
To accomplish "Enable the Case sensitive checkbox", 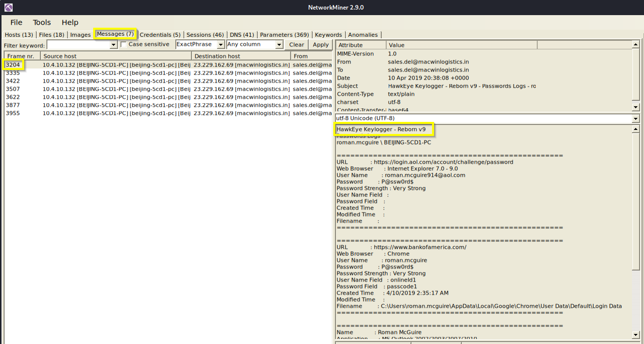I will pos(124,45).
